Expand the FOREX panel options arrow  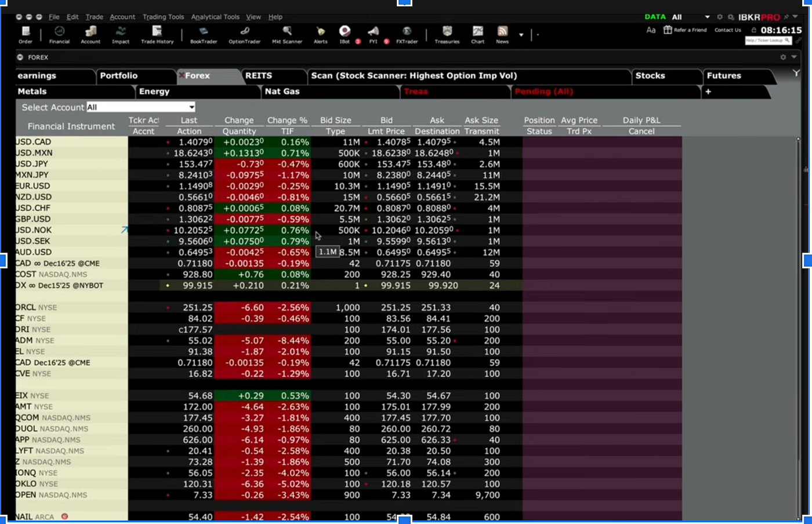coord(794,57)
